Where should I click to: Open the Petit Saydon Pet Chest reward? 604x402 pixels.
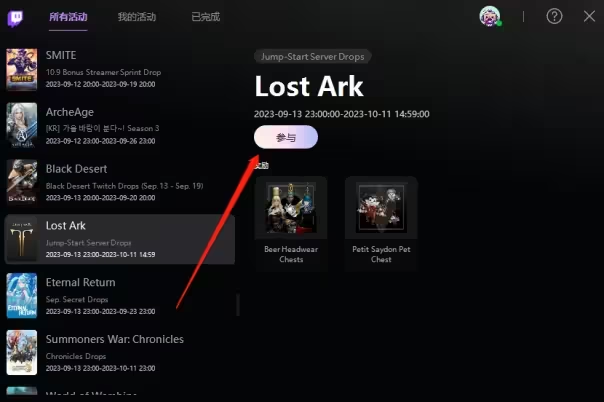coord(381,224)
